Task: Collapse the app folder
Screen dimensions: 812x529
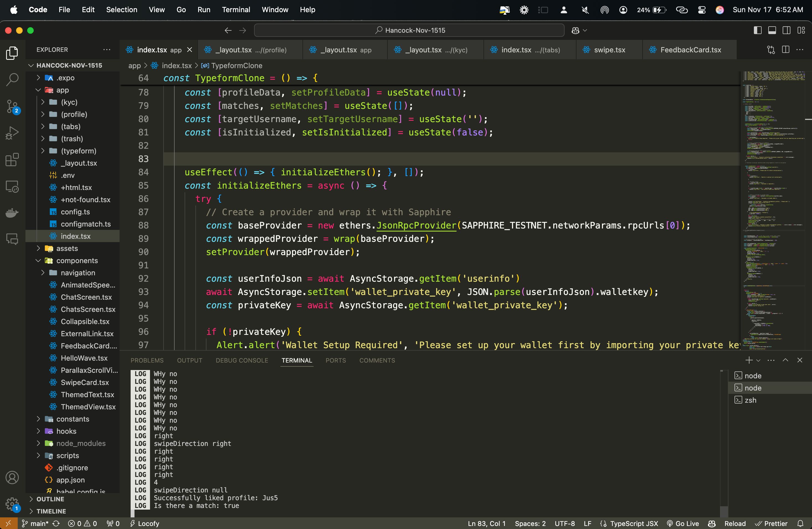Action: tap(73, 90)
